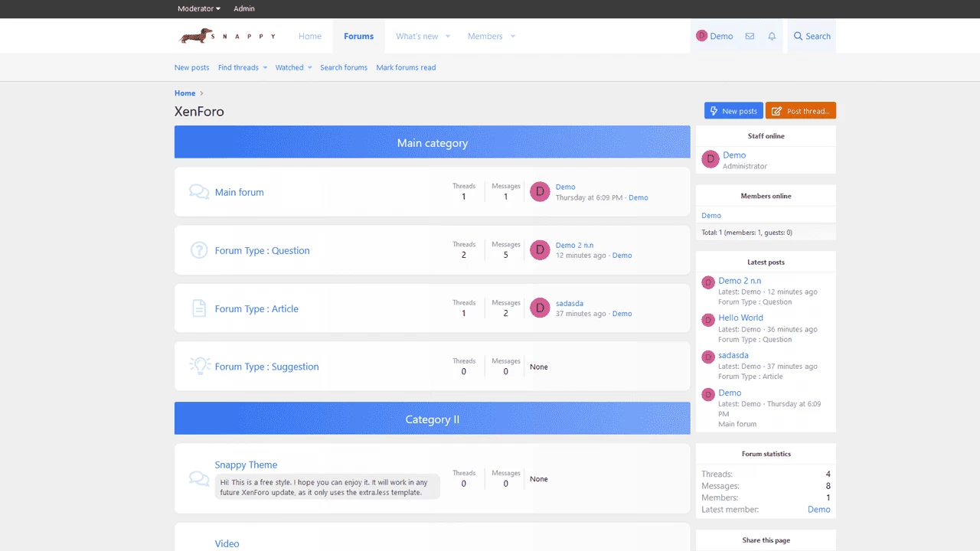Viewport: 980px width, 551px height.
Task: Click the orange Post thread button
Action: click(801, 111)
